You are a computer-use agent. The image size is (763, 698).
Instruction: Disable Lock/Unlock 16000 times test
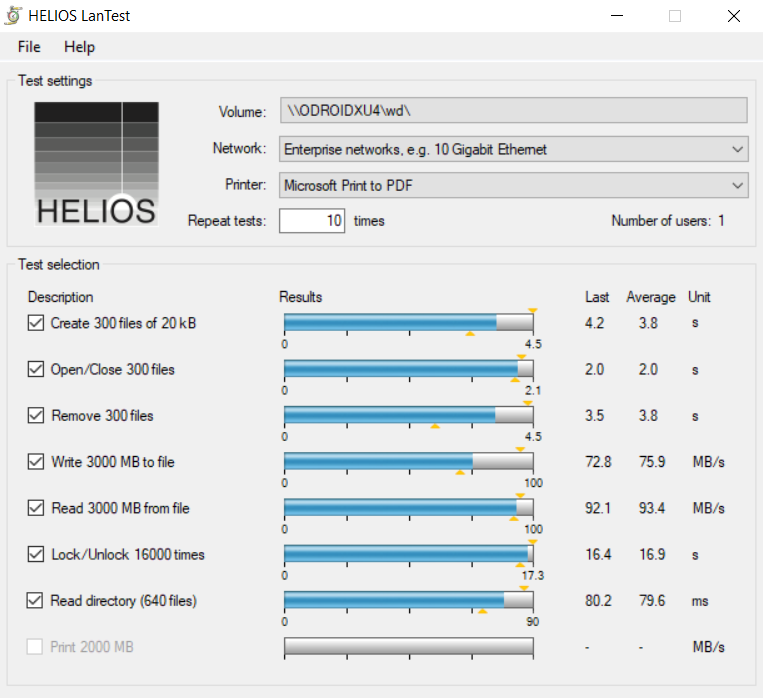[36, 554]
